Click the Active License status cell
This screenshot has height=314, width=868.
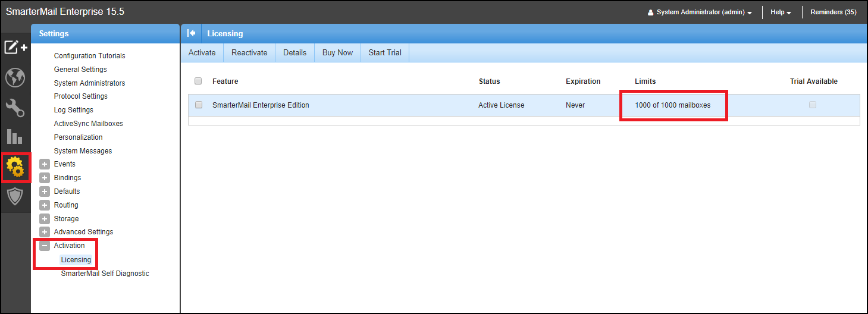(x=502, y=105)
